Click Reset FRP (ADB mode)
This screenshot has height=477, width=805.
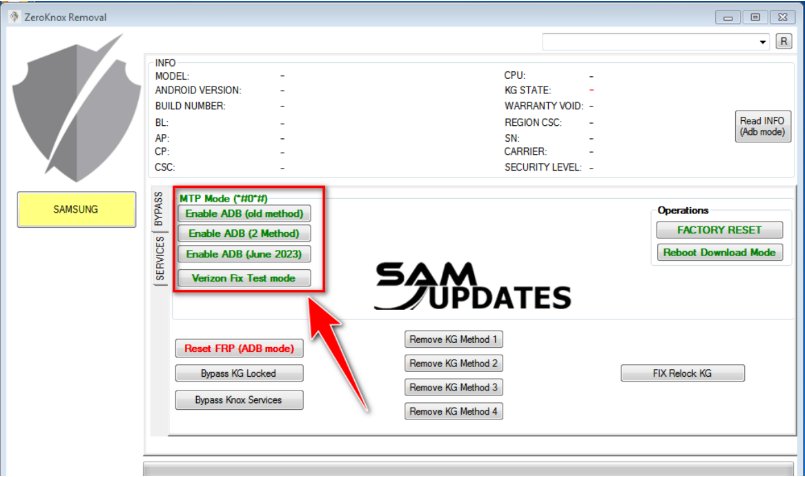click(x=238, y=349)
